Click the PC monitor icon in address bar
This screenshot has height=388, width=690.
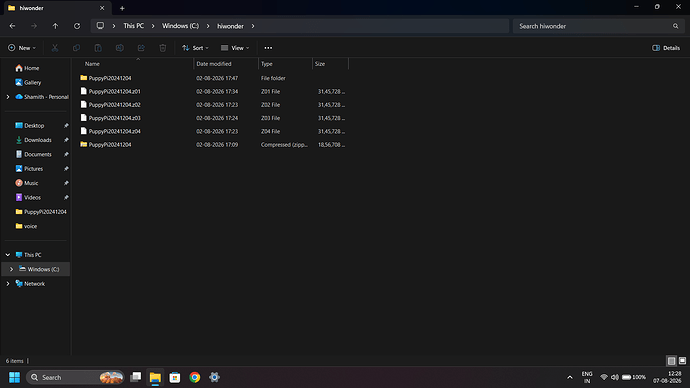[x=100, y=26]
